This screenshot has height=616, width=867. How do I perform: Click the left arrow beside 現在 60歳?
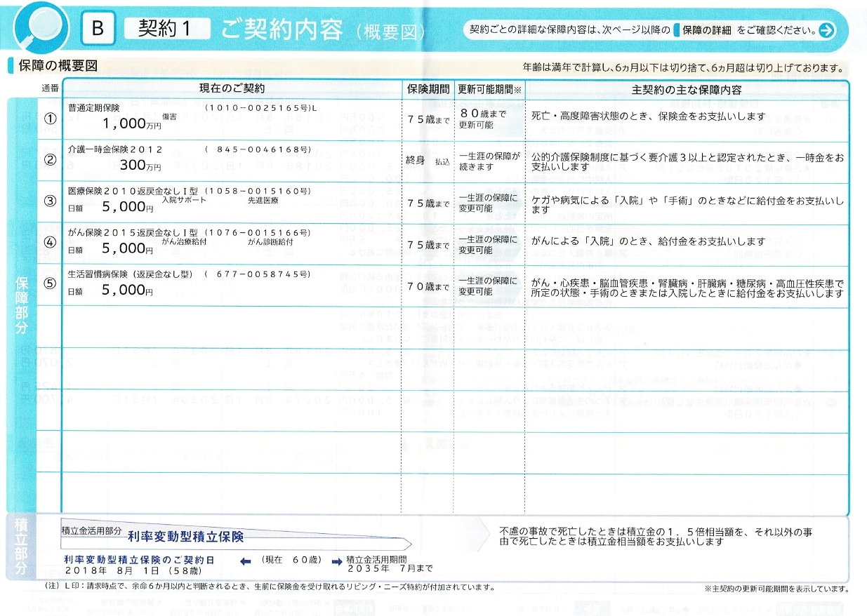(245, 561)
